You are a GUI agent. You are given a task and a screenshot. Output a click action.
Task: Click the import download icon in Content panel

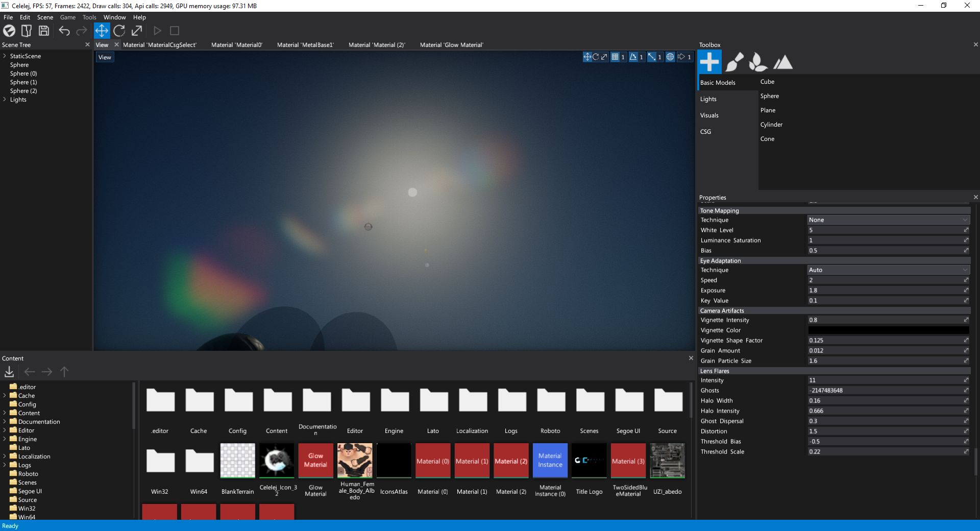pos(9,372)
